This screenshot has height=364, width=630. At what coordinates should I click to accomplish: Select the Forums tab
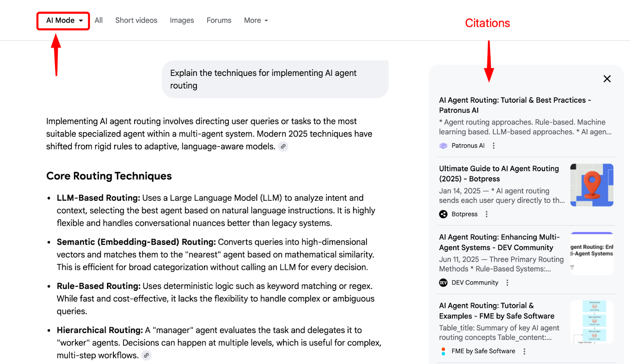(x=219, y=20)
